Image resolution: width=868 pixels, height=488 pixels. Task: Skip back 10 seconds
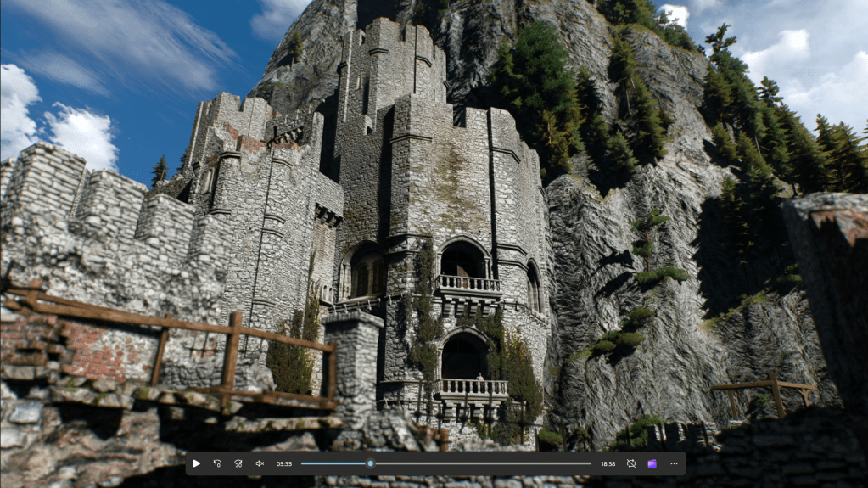[217, 463]
